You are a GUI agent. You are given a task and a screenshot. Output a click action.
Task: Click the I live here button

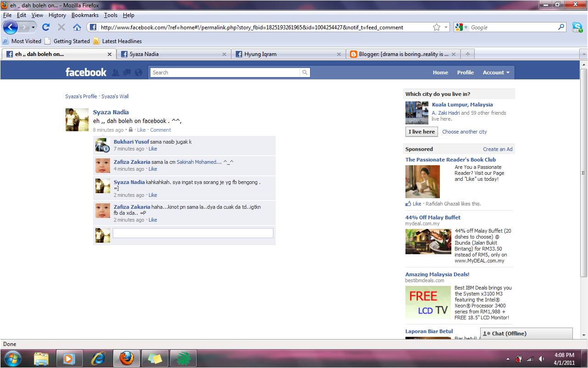422,132
